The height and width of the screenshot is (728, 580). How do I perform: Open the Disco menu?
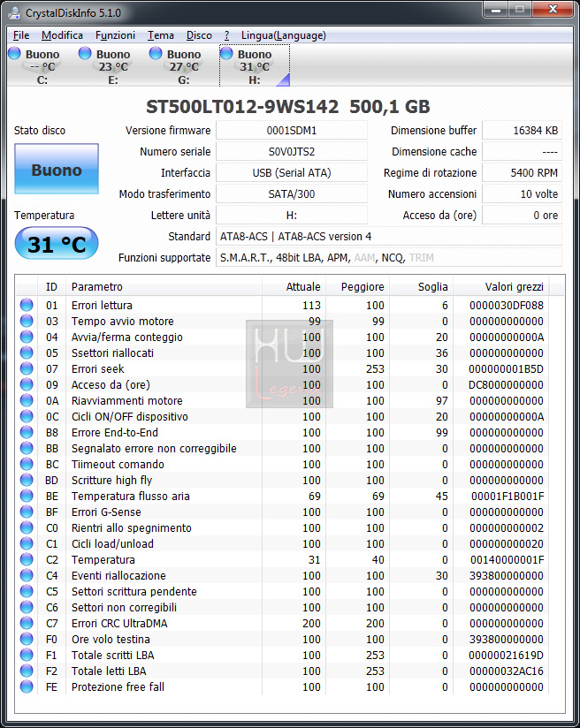pyautogui.click(x=199, y=35)
